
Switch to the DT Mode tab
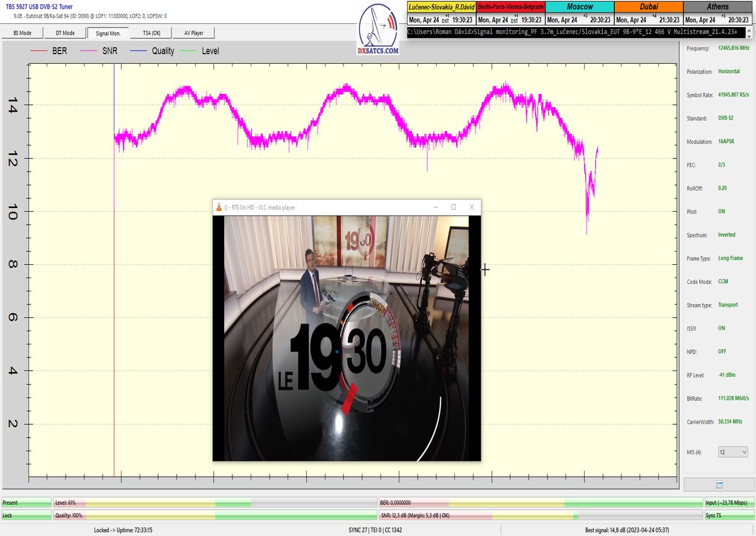[x=65, y=33]
